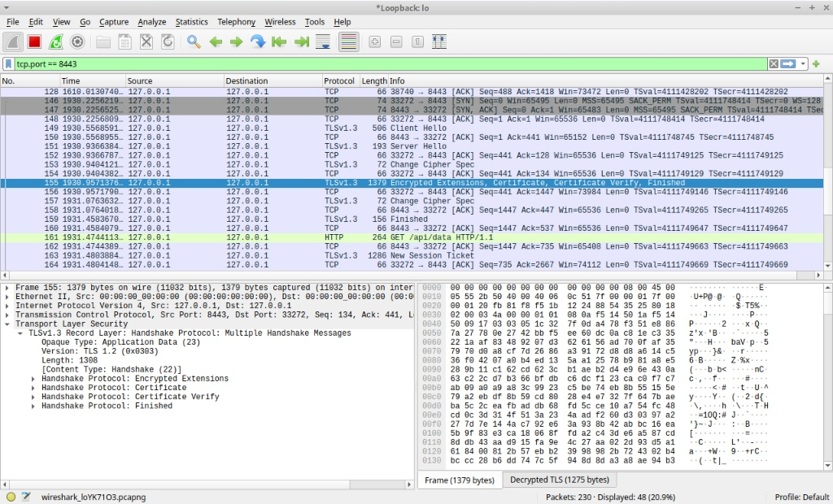Select packet 163 New Session Ticket
833x504 pixels.
[412, 255]
